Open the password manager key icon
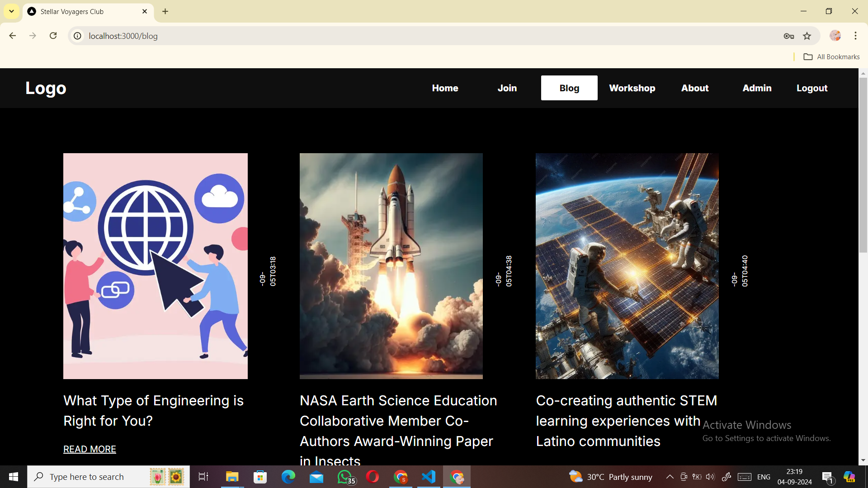The height and width of the screenshot is (488, 868). [x=789, y=36]
